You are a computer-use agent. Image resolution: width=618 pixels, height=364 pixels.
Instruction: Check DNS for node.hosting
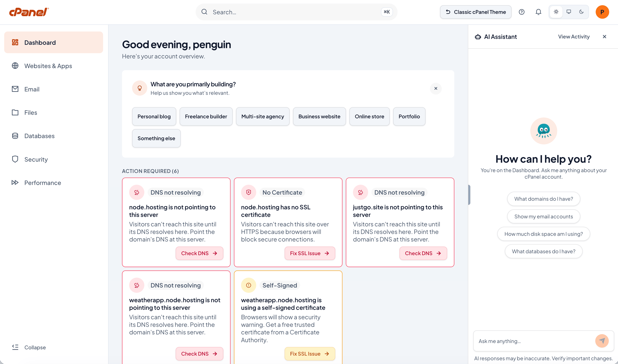pyautogui.click(x=199, y=253)
